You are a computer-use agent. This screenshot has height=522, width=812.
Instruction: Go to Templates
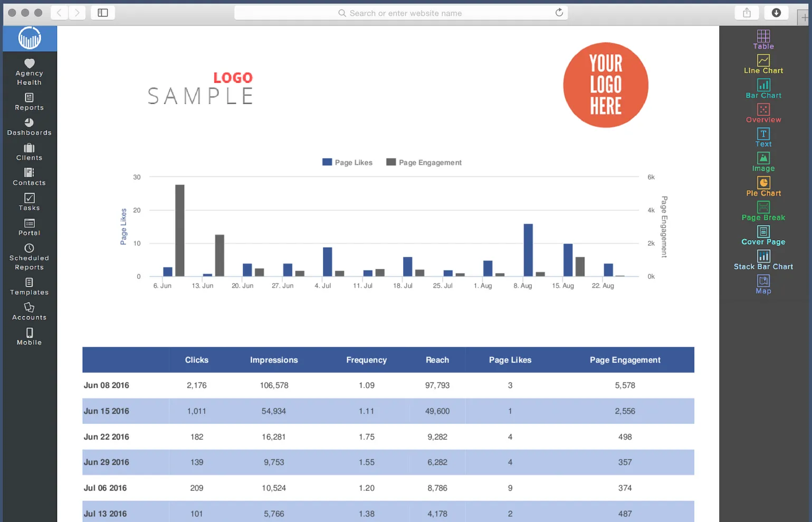pyautogui.click(x=29, y=287)
